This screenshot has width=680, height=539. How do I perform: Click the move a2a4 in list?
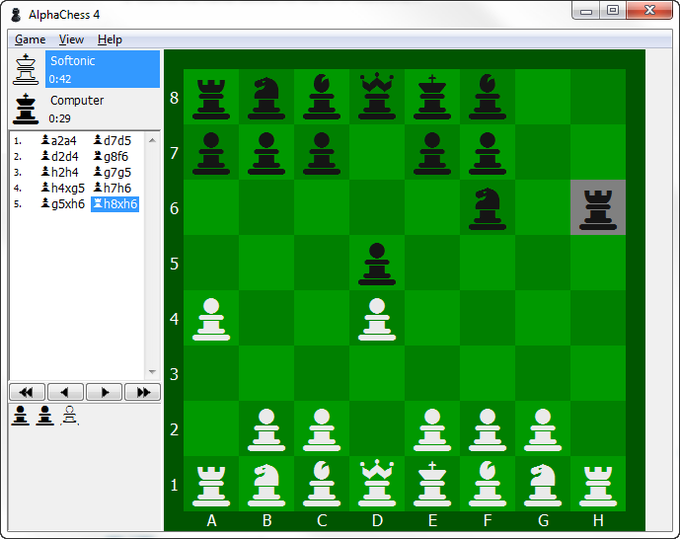[59, 140]
